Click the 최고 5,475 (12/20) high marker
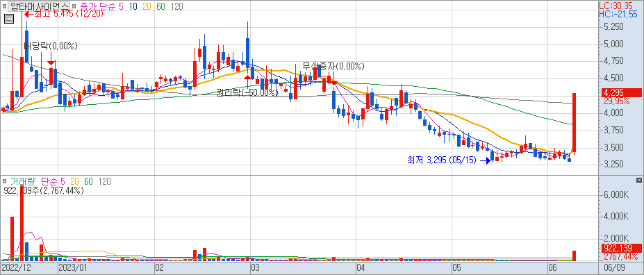 click(64, 15)
